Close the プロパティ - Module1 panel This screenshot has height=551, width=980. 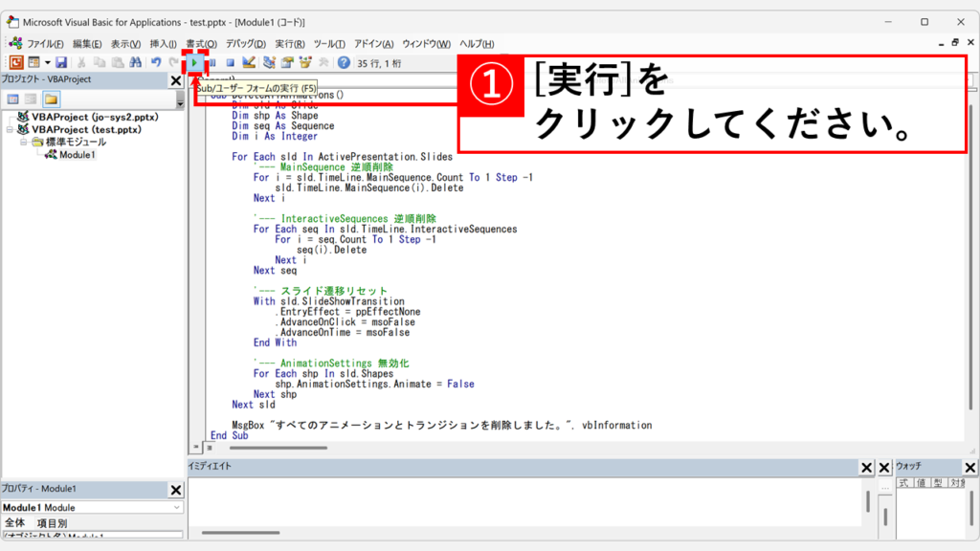tap(176, 491)
